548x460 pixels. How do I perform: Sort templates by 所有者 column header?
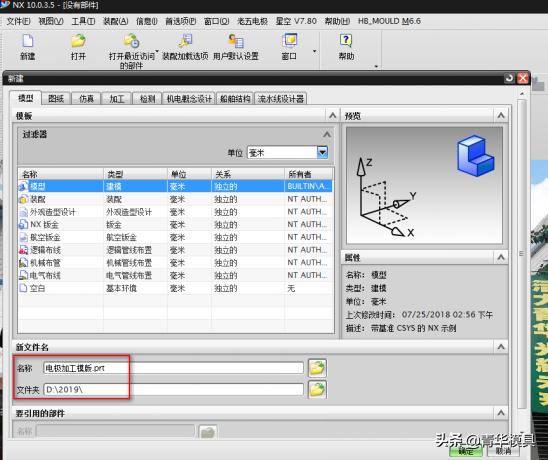(x=309, y=174)
